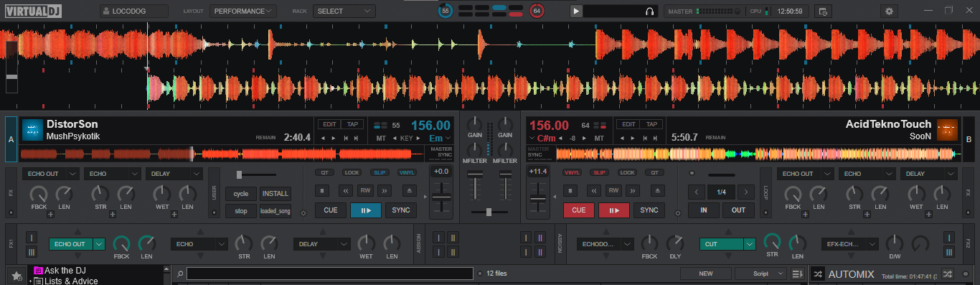Toggle deck A VINYL mode
The image size is (980, 285).
(x=407, y=172)
